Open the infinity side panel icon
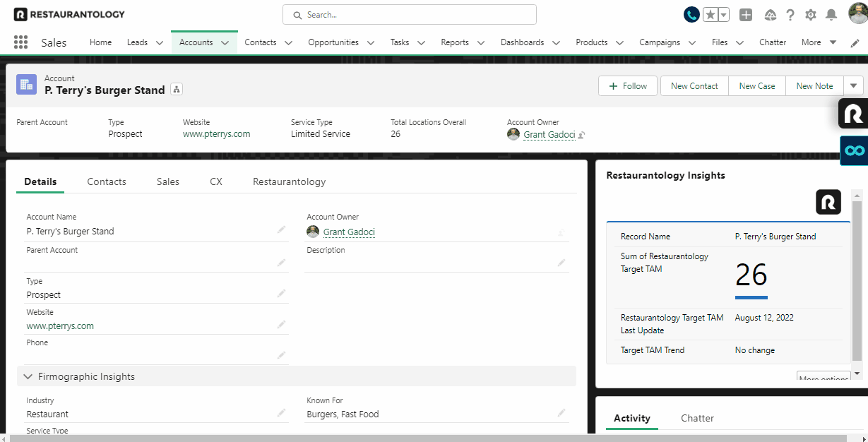Screen dimensions: 868x442 [854, 151]
